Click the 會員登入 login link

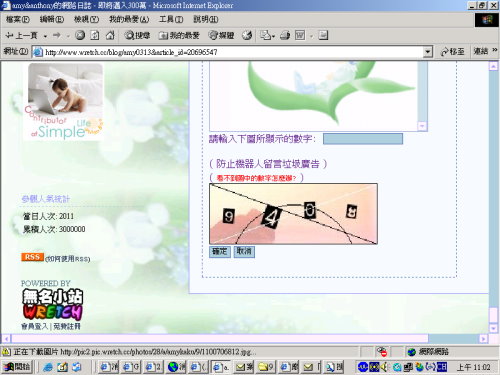[x=35, y=326]
